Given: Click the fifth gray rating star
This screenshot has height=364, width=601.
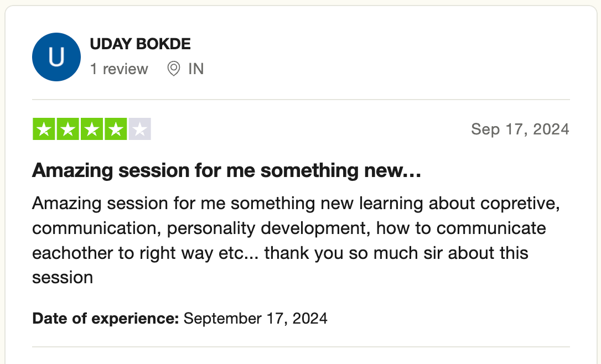Looking at the screenshot, I should [140, 129].
